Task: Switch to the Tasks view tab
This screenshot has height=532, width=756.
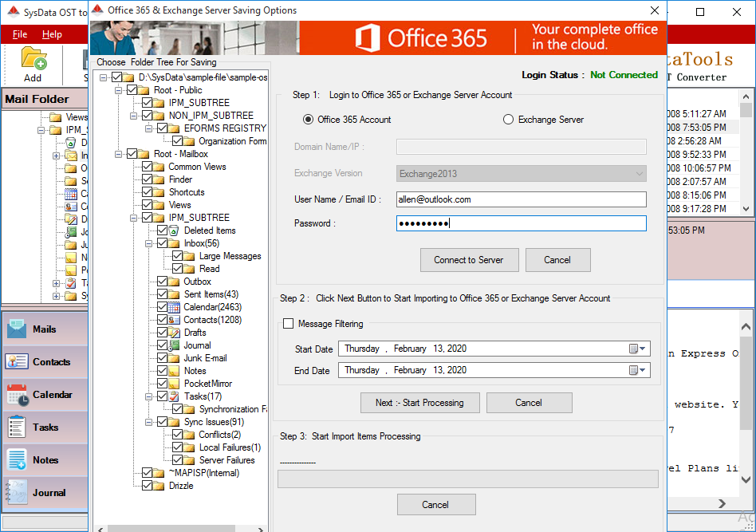Action: [45, 428]
